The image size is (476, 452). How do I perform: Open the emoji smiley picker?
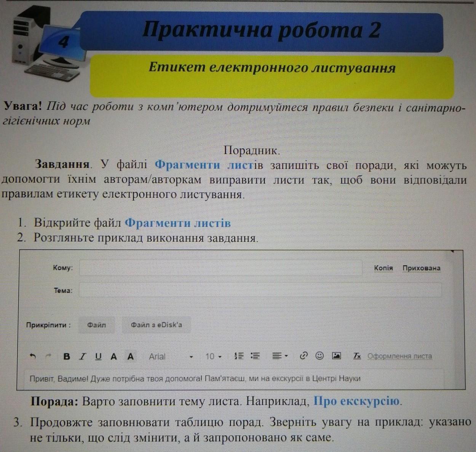(x=320, y=356)
